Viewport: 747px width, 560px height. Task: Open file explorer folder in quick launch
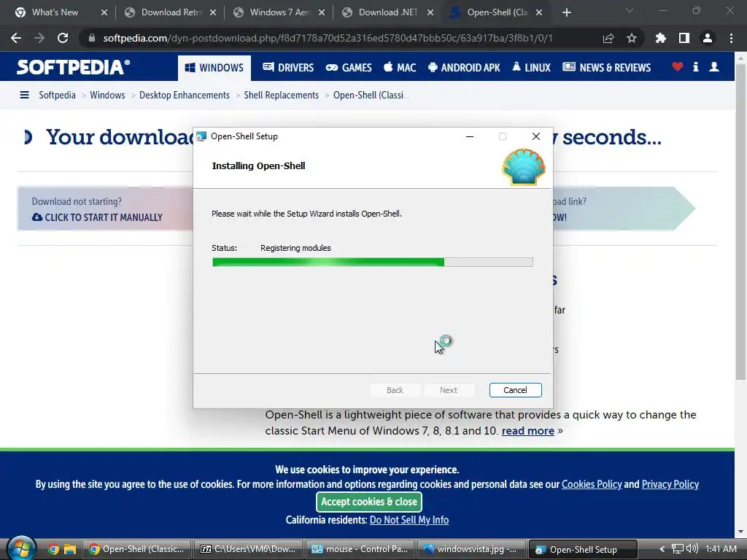[70, 549]
